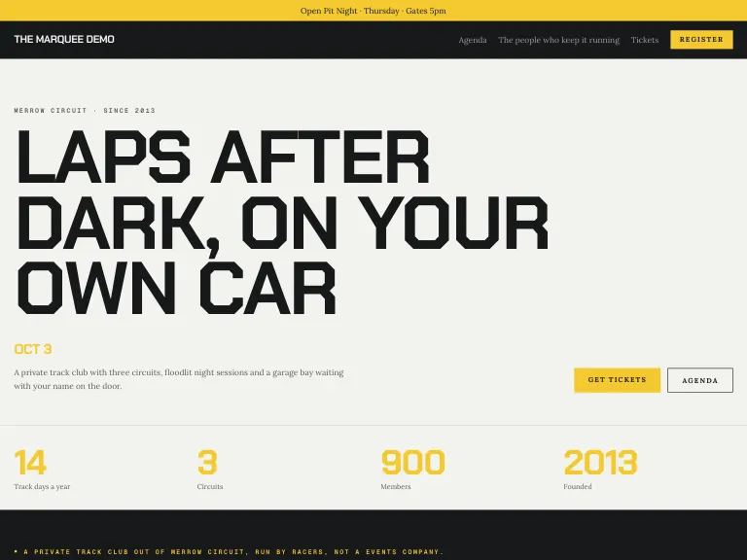The image size is (747, 560).
Task: Go to the Tickets nav link
Action: coord(645,40)
